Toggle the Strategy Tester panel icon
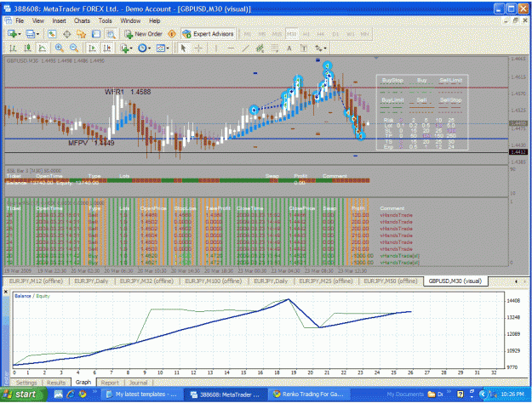 coord(111,34)
